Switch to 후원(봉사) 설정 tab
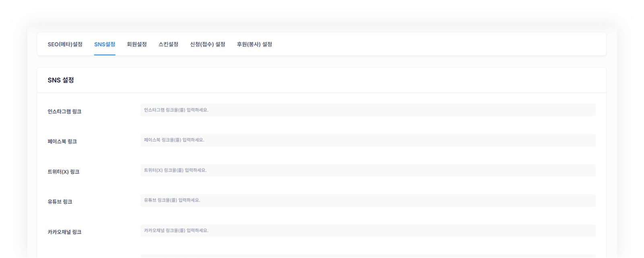644x258 pixels. (254, 44)
